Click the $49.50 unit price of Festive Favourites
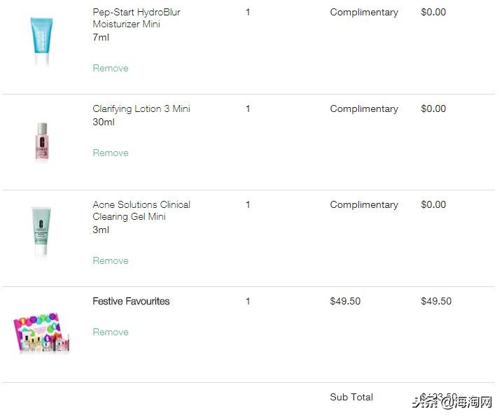504x420 pixels. pyautogui.click(x=345, y=302)
